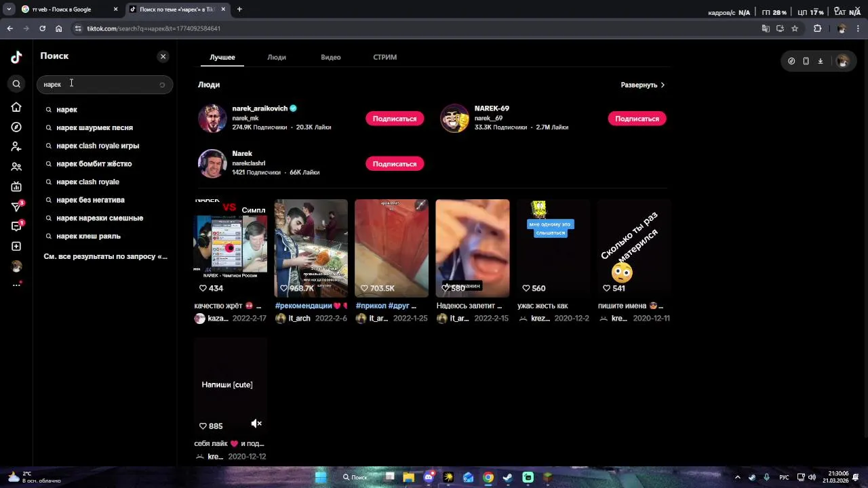The image size is (868, 488).
Task: Open the Windows Start button
Action: click(x=320, y=477)
